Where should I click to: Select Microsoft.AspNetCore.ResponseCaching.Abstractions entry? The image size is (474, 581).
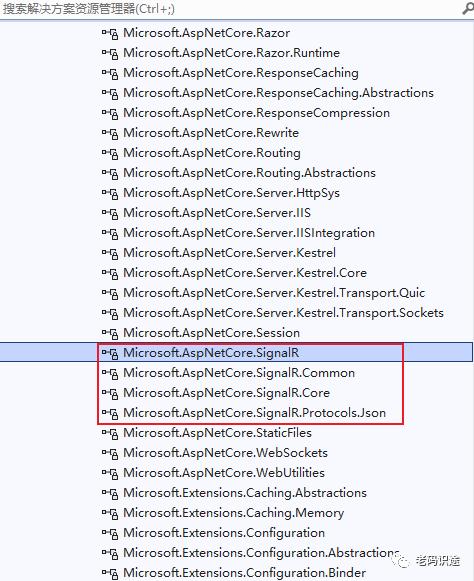pyautogui.click(x=278, y=93)
